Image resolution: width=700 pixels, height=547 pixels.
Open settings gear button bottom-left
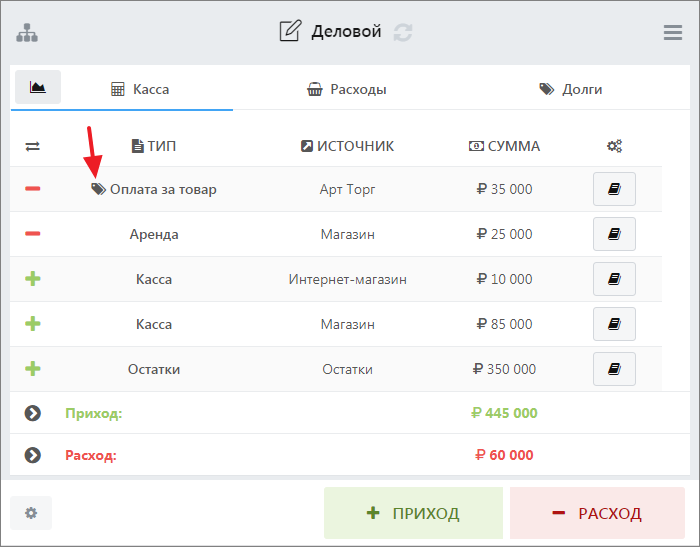coord(31,513)
